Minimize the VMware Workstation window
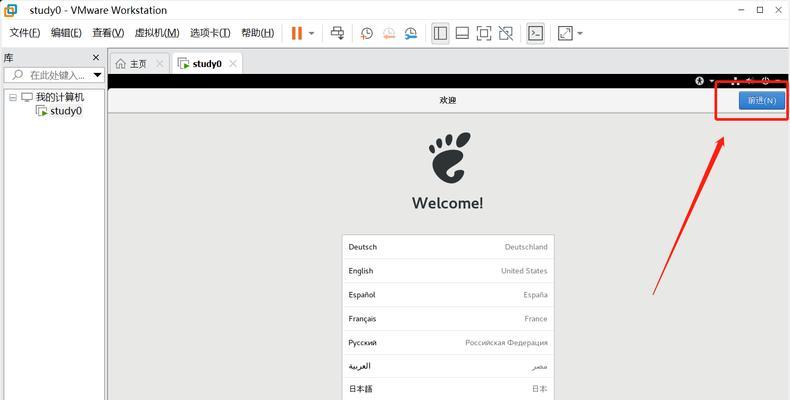Viewport: 790px width, 400px height. tap(741, 10)
